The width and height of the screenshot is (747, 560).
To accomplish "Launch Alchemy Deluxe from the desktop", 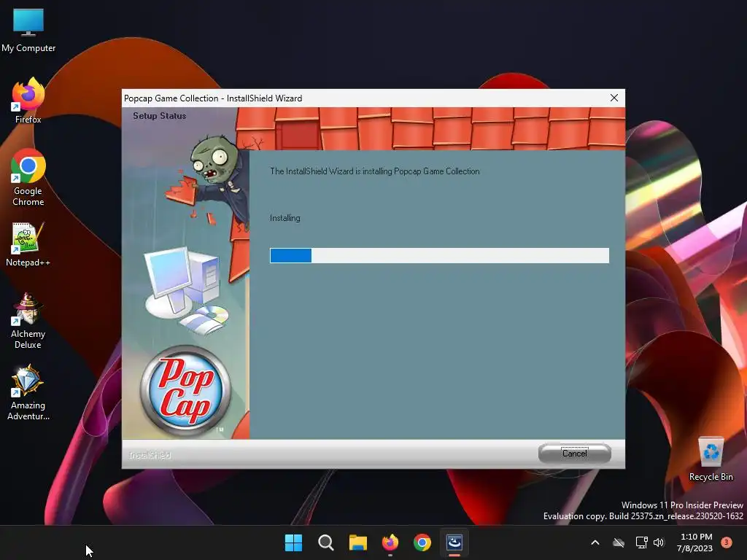I will point(28,321).
